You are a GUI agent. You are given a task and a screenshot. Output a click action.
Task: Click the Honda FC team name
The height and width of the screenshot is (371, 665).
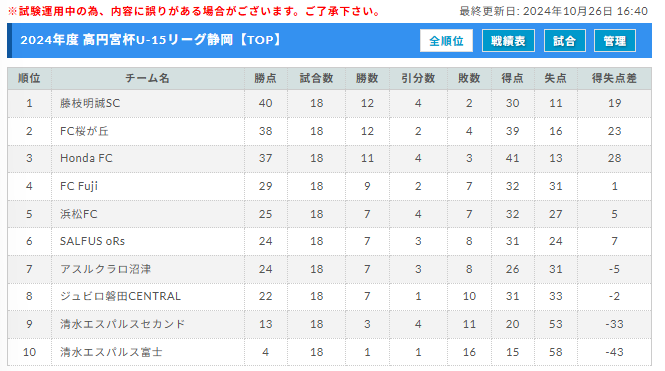click(86, 158)
